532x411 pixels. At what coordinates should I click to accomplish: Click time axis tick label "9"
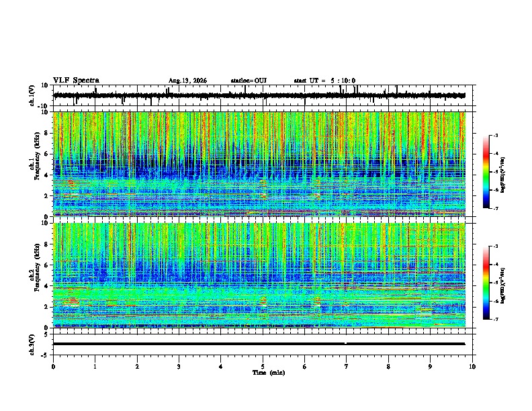point(430,367)
